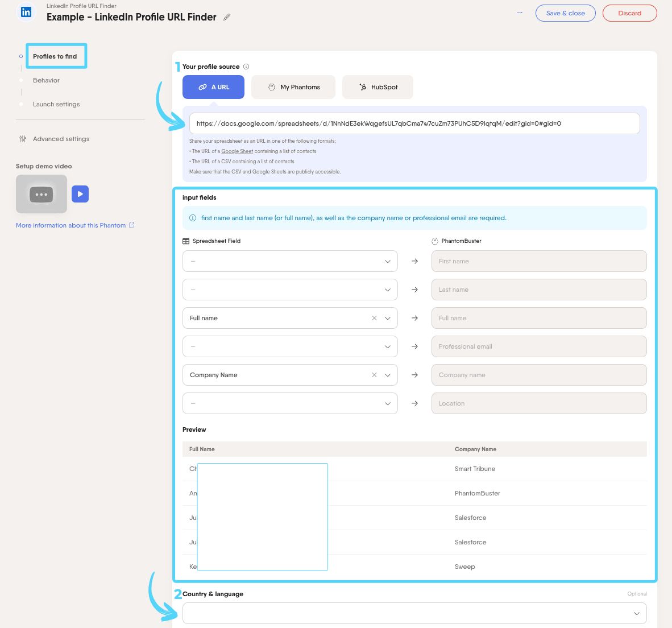This screenshot has height=628, width=672.
Task: Play the setup demo video
Action: click(x=80, y=194)
